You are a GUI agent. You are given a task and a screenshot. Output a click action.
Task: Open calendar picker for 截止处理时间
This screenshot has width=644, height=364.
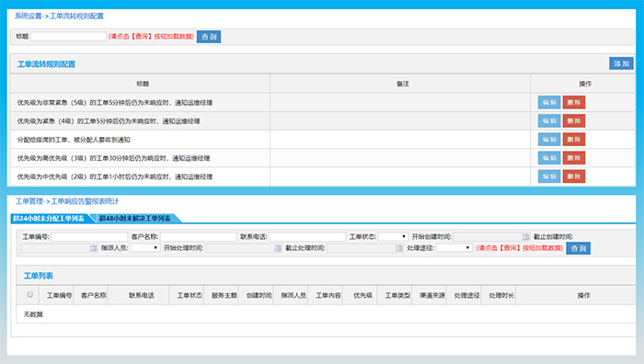(x=398, y=248)
